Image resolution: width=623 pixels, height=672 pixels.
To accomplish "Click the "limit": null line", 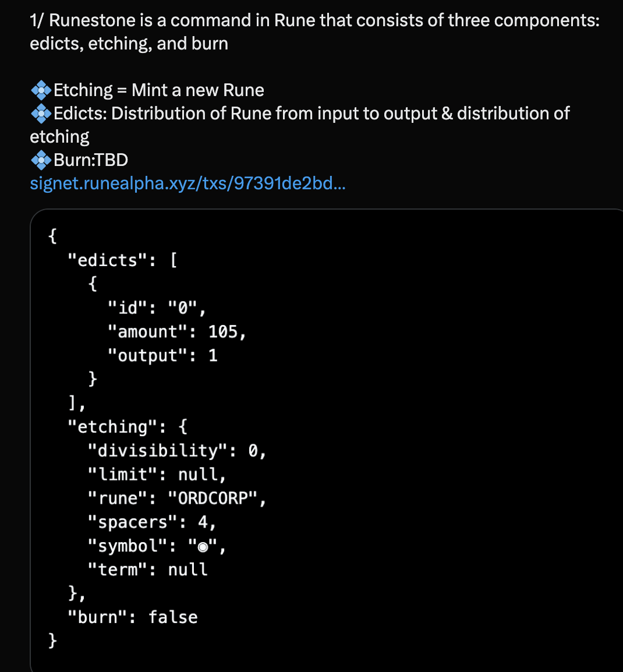I will (156, 475).
